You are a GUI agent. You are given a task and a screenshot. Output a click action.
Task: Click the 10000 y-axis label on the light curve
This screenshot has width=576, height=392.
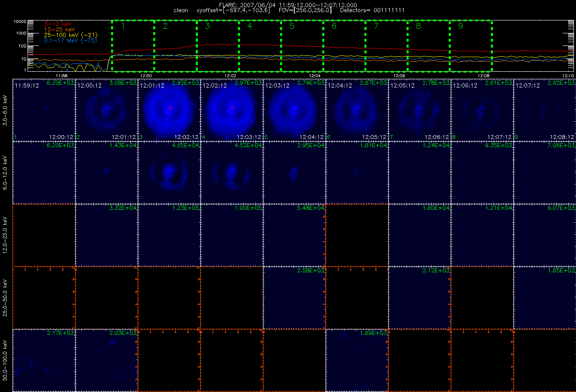point(20,21)
